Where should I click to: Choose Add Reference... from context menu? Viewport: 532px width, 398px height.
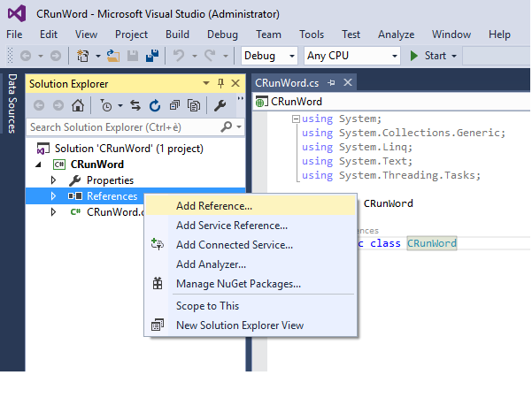click(x=251, y=206)
